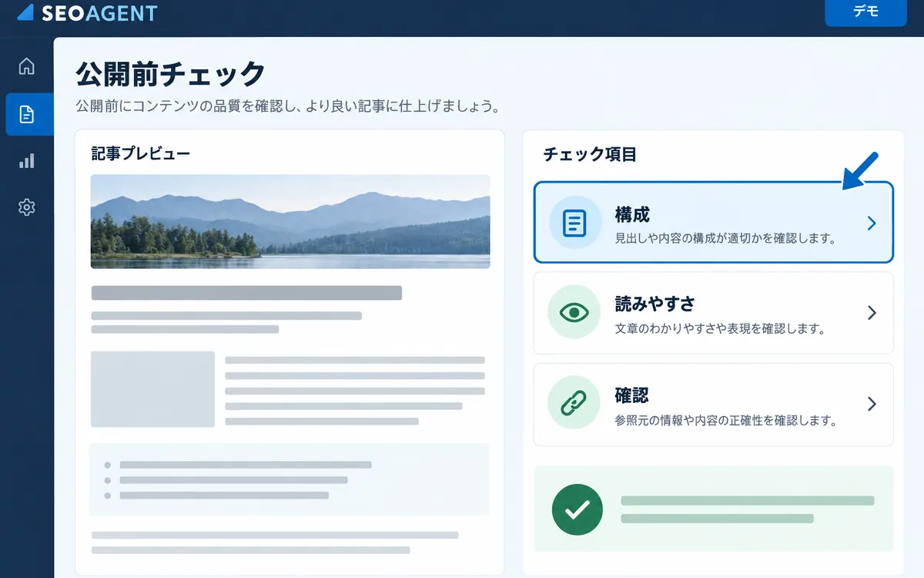The image size is (924, 578).
Task: Click the SEOAGENT logo
Action: tap(86, 13)
